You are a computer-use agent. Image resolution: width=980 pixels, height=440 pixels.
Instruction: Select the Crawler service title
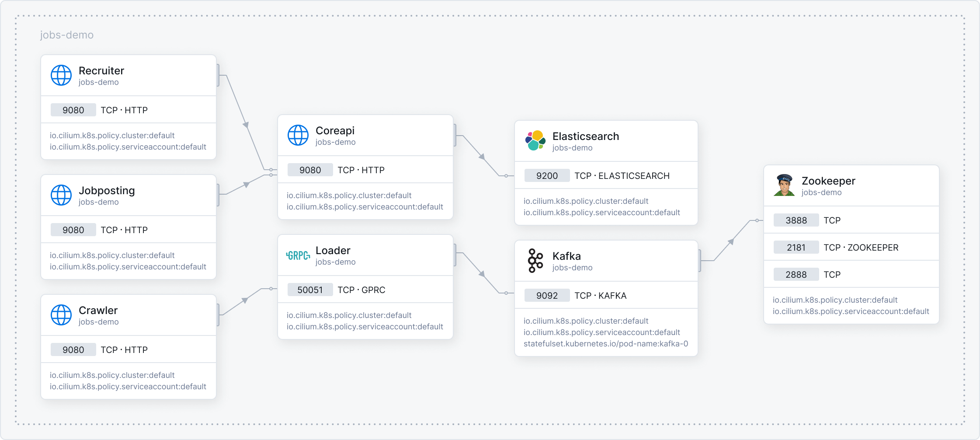tap(98, 310)
